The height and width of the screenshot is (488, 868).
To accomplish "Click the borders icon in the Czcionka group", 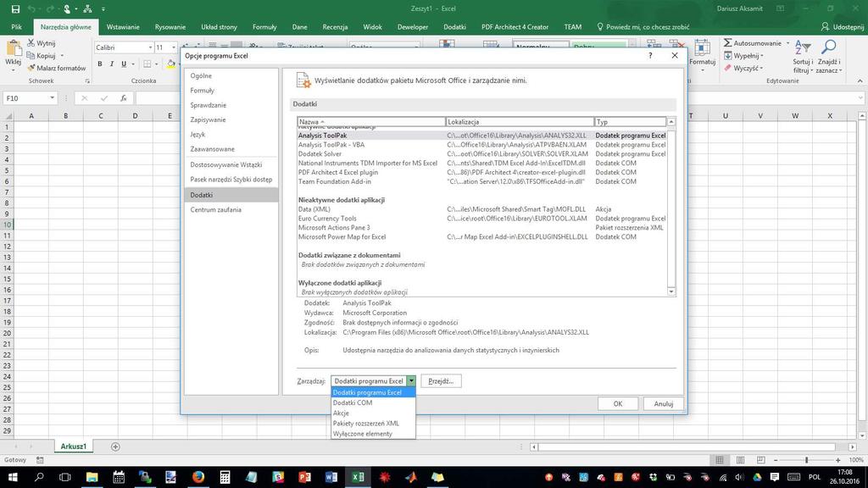I will point(147,64).
